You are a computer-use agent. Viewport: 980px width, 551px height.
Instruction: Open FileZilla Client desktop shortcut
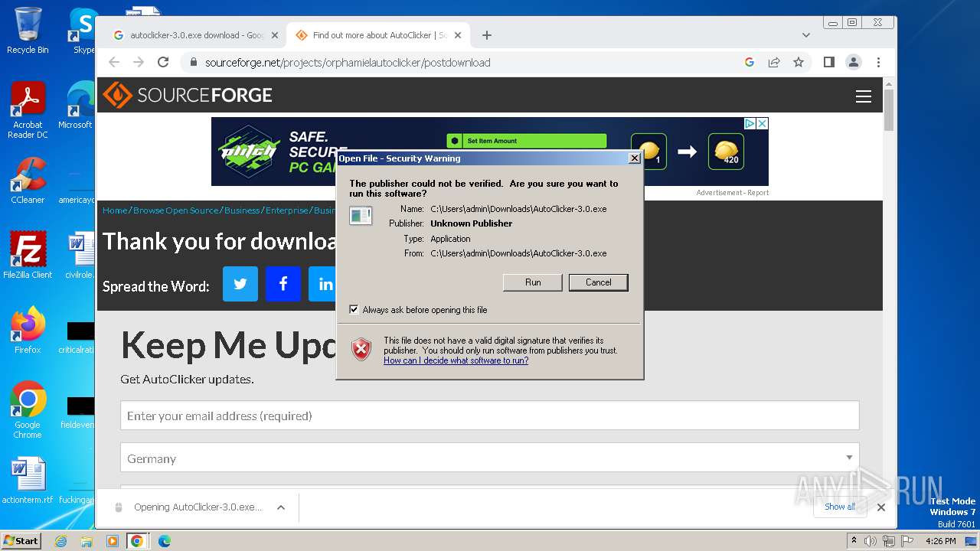pyautogui.click(x=28, y=255)
